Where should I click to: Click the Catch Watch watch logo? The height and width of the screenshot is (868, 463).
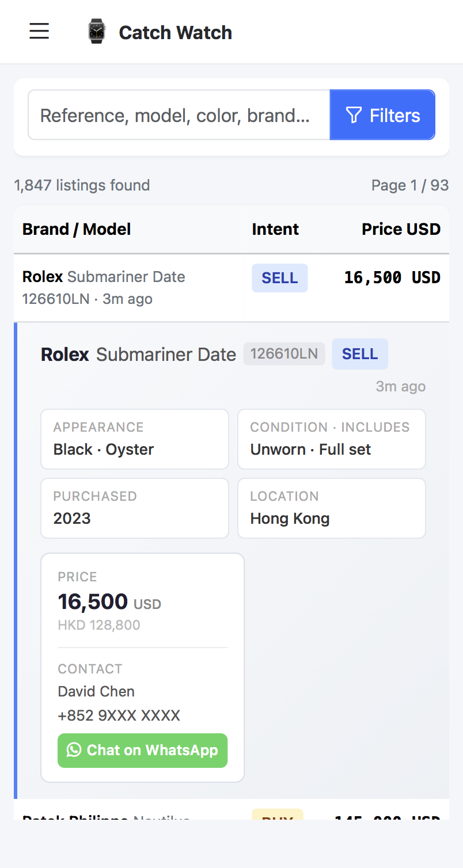[96, 32]
